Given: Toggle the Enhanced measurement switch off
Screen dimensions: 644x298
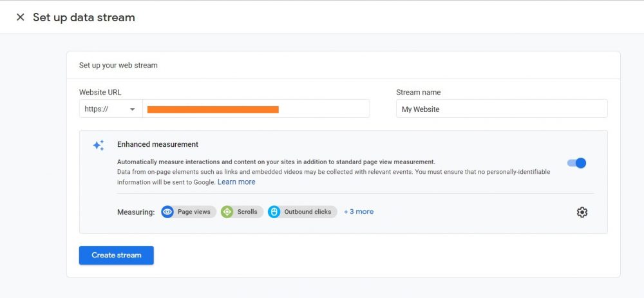Looking at the screenshot, I should [576, 163].
